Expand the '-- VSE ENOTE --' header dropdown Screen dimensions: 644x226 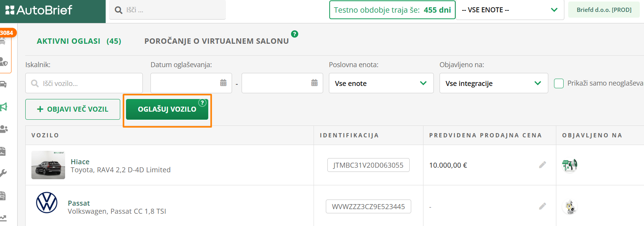(509, 10)
